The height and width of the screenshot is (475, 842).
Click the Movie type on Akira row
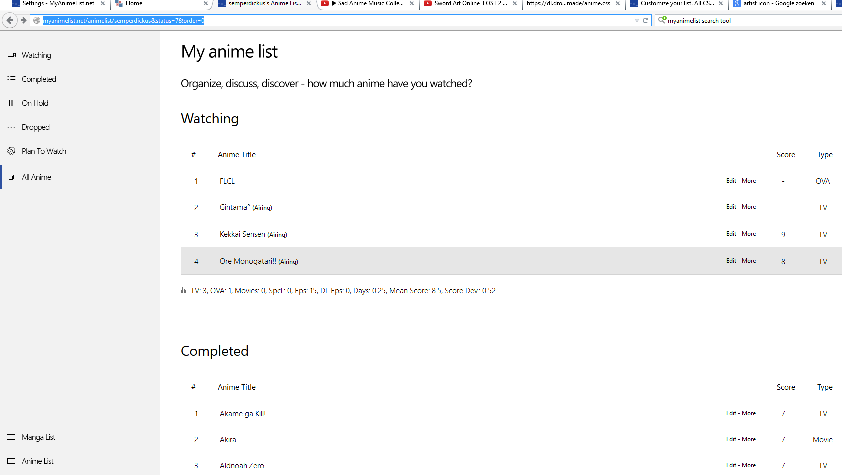tap(823, 439)
